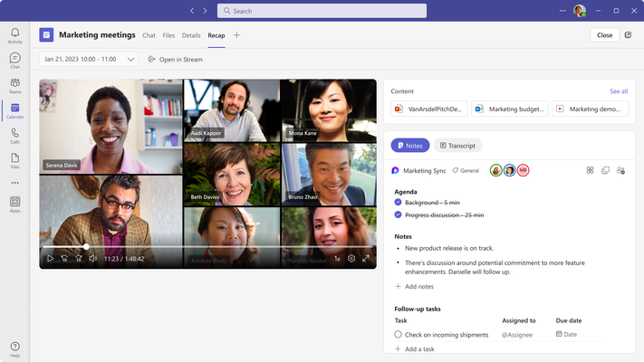644x362 pixels.
Task: Pop out the meeting window icon
Action: click(628, 35)
